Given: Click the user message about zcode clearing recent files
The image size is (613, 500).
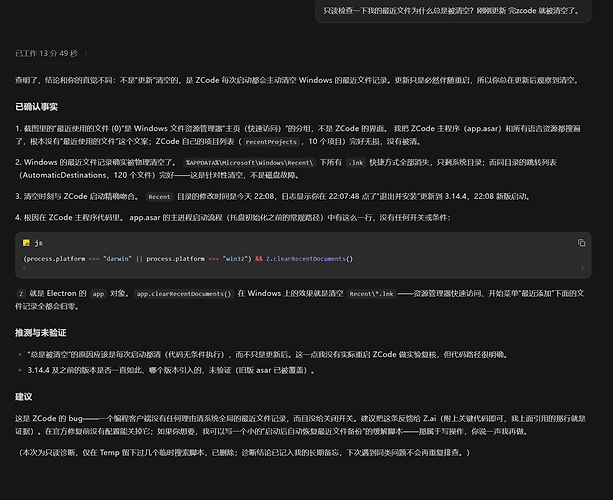Looking at the screenshot, I should pos(453,11).
